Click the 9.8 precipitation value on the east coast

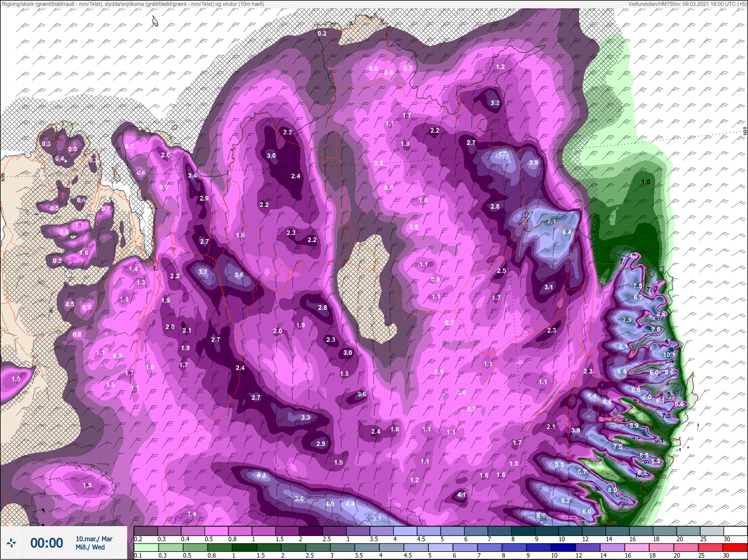656,329
